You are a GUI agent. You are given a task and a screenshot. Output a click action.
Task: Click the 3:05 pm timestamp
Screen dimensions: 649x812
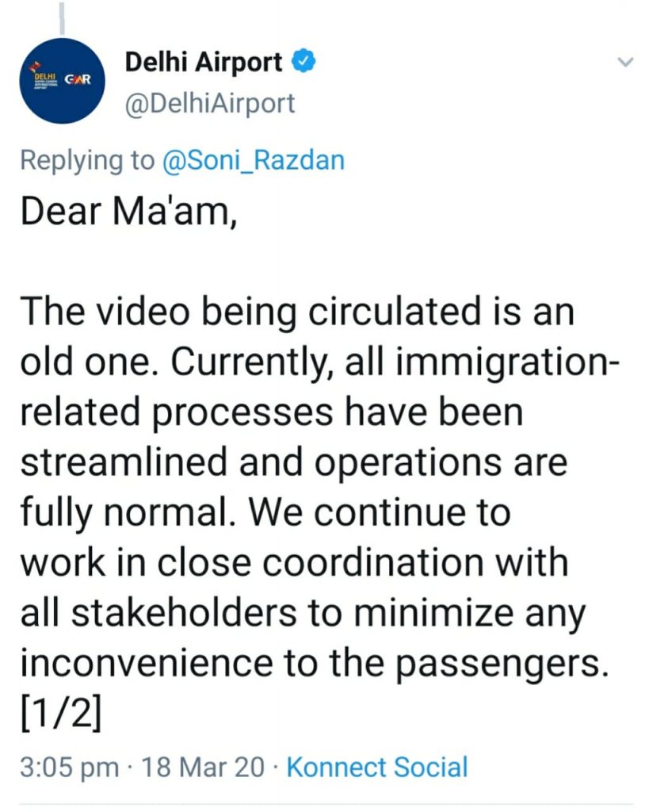(x=70, y=767)
